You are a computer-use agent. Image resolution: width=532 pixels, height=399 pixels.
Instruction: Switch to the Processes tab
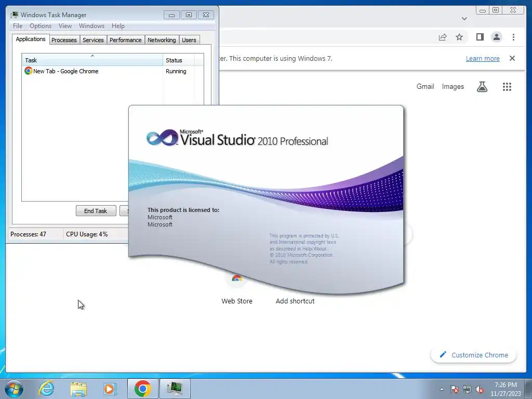64,40
